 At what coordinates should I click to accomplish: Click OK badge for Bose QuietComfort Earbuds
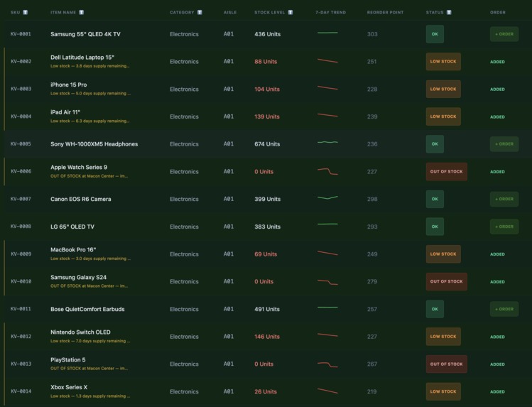[435, 309]
